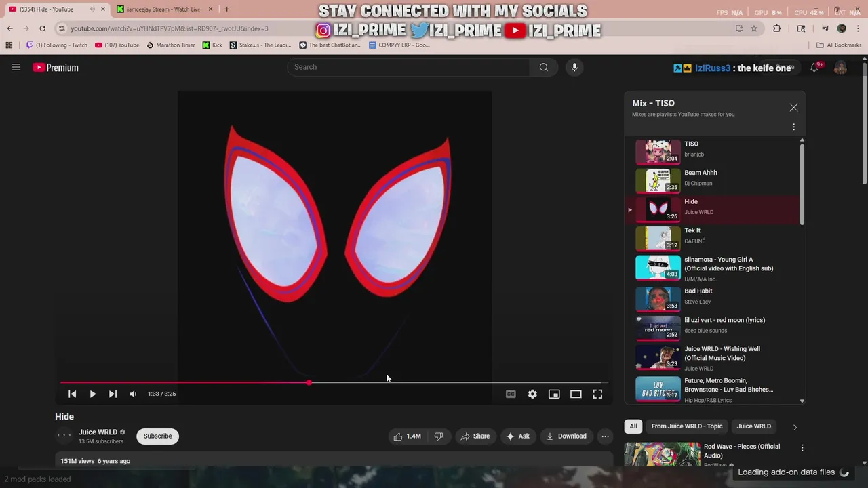Skip to next video in player
The width and height of the screenshot is (868, 488).
pos(113,394)
